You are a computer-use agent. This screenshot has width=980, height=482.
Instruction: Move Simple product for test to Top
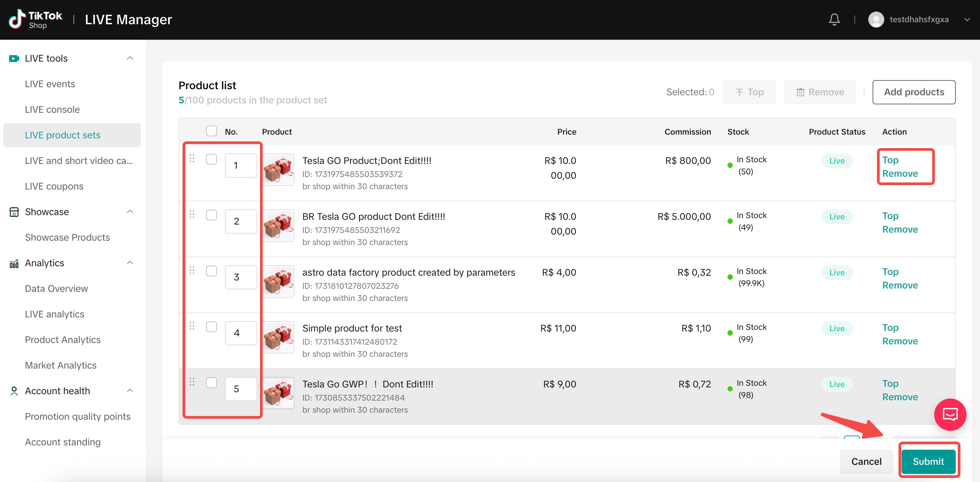point(890,328)
